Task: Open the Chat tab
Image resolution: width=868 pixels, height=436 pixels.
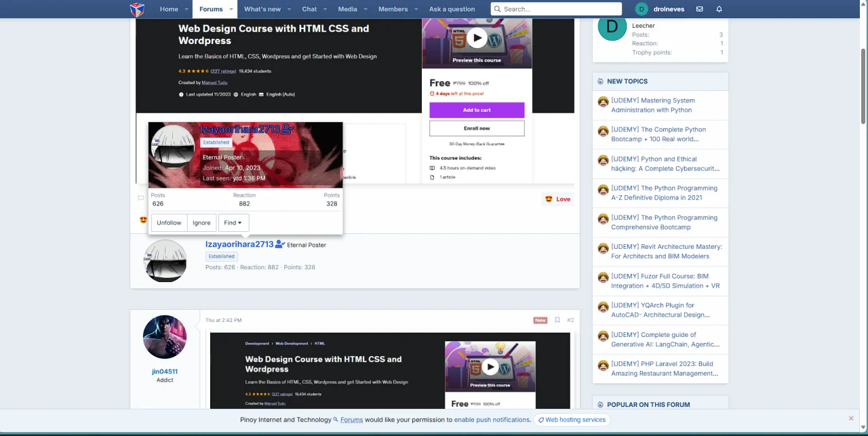Action: click(x=309, y=9)
